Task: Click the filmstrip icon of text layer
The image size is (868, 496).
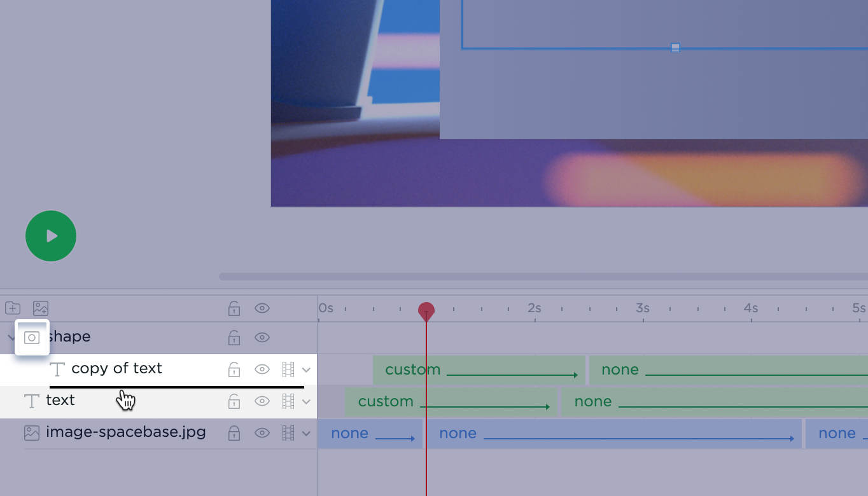Action: [x=288, y=401]
